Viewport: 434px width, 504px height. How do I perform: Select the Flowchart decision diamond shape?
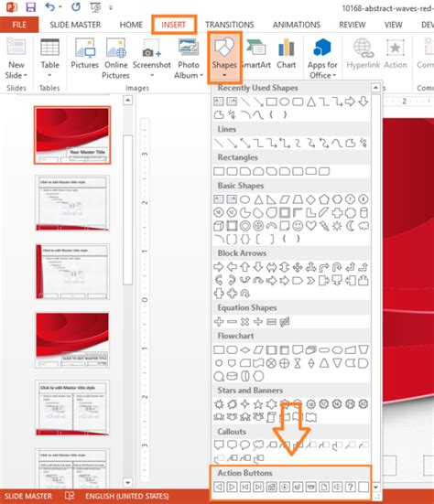point(244,349)
